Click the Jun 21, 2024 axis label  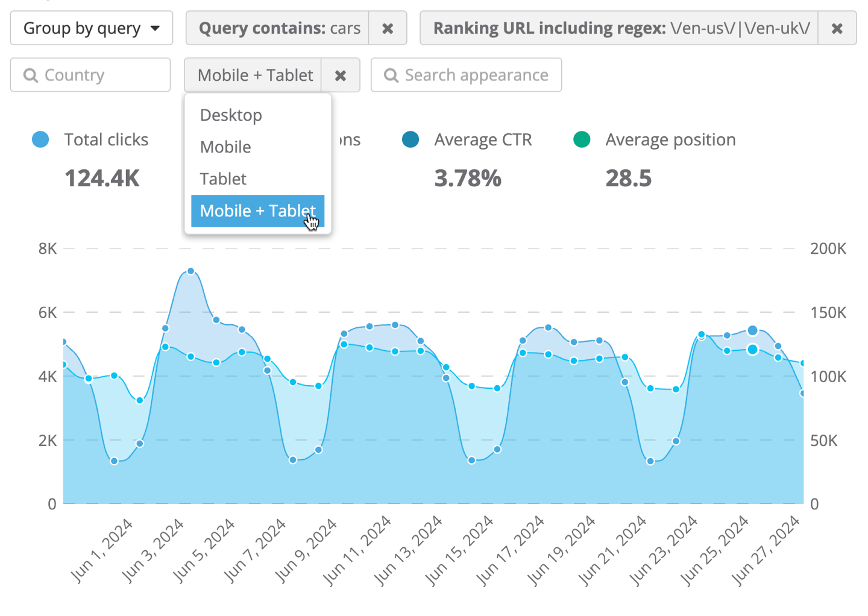613,550
